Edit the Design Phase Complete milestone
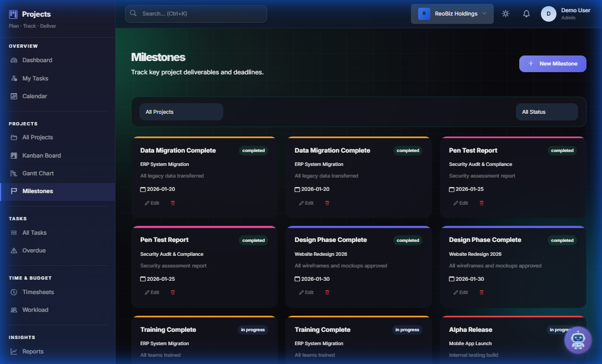Screen dimensions: 602x364 pos(306,292)
